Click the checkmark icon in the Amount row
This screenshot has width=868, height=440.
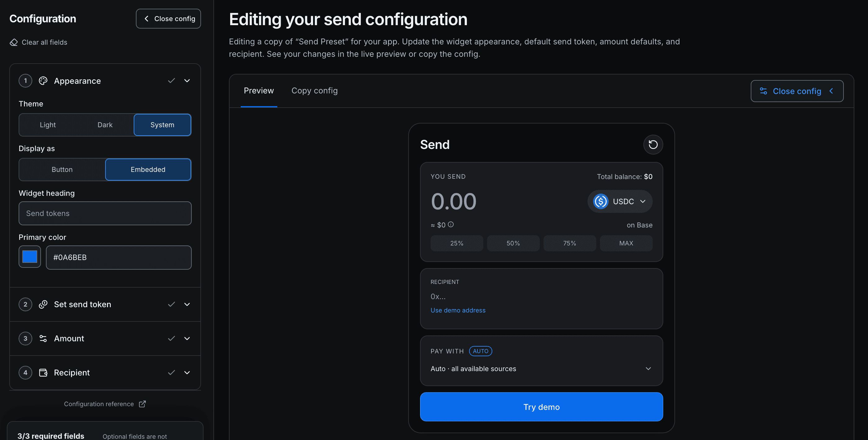pyautogui.click(x=171, y=338)
